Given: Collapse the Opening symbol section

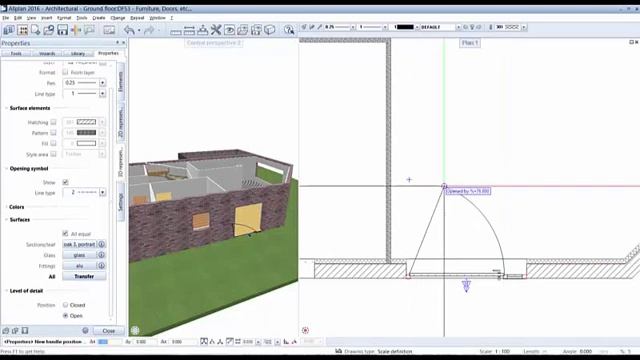Looking at the screenshot, I should (x=7, y=169).
